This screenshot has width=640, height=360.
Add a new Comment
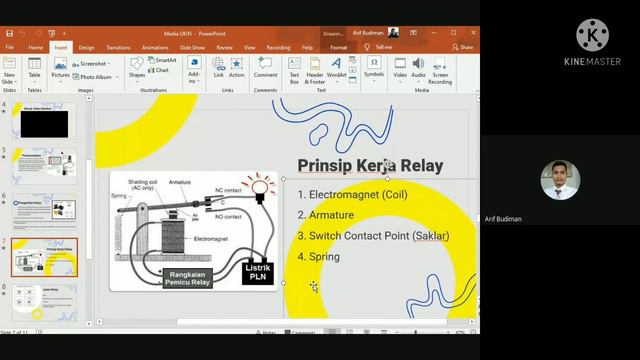point(265,68)
